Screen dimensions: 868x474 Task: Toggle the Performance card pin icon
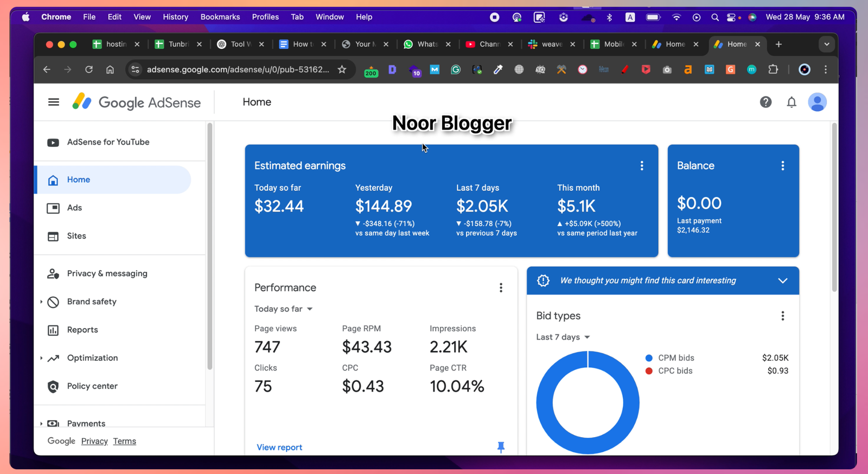click(501, 447)
